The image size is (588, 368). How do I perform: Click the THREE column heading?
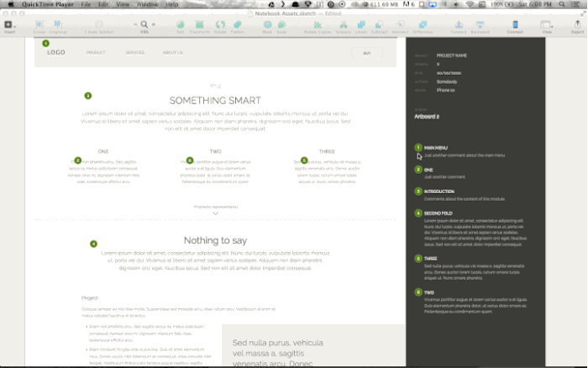(327, 151)
